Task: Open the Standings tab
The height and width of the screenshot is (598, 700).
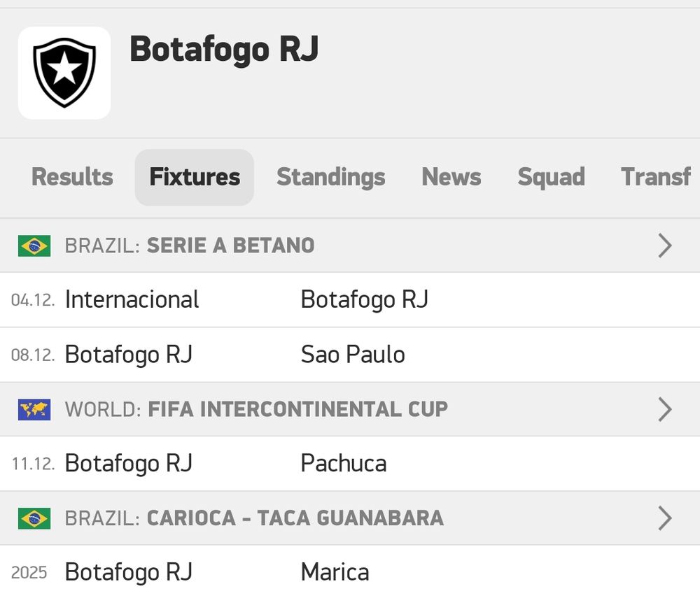Action: 330,178
